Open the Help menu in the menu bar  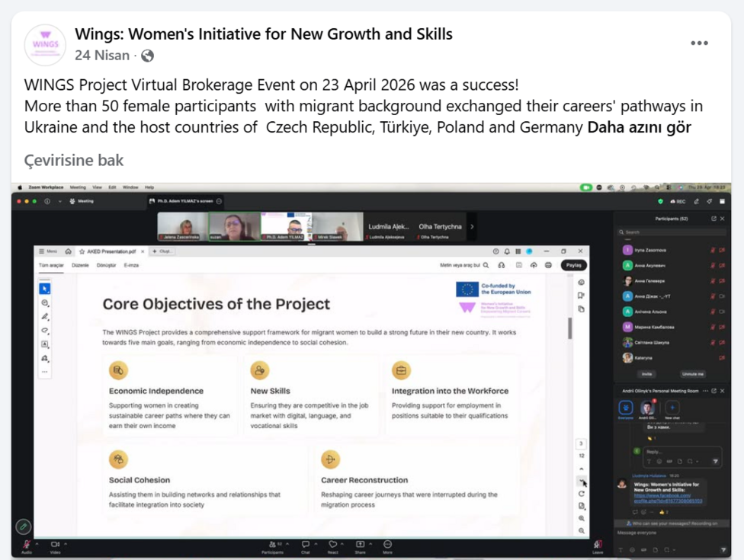(x=149, y=187)
